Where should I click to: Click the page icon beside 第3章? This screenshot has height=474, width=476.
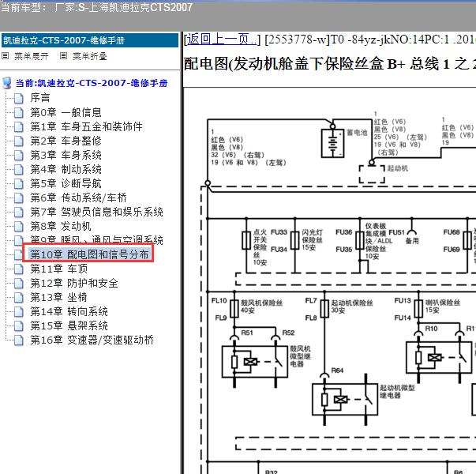(19, 156)
